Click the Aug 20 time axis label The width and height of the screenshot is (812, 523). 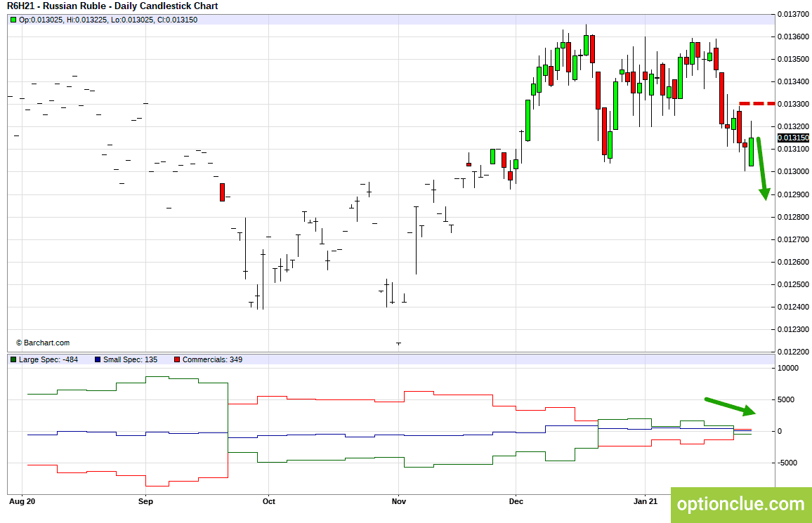(x=22, y=501)
